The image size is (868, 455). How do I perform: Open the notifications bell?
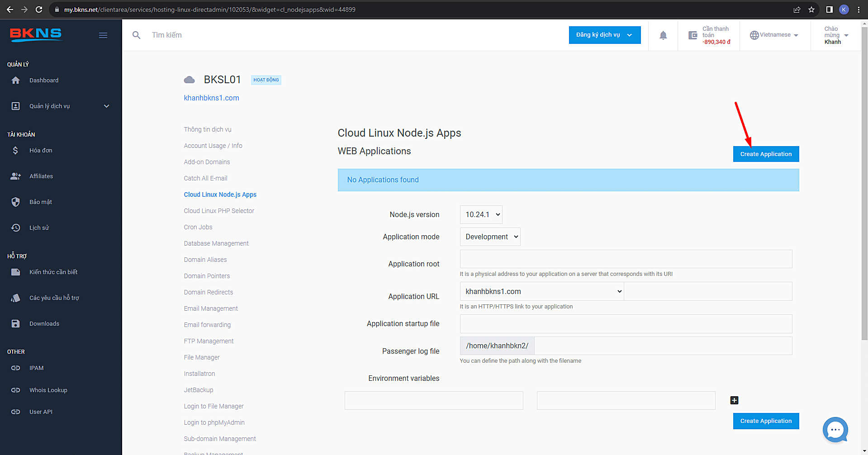click(x=663, y=35)
